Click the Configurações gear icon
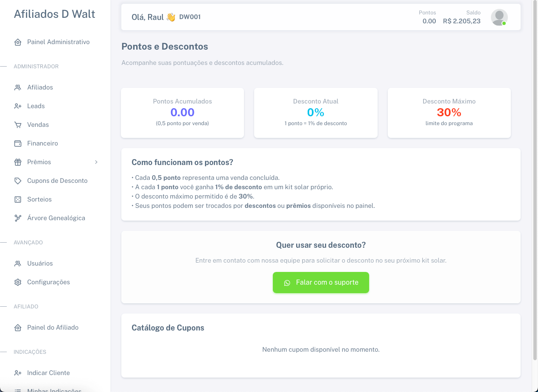The width and height of the screenshot is (538, 392). click(18, 282)
